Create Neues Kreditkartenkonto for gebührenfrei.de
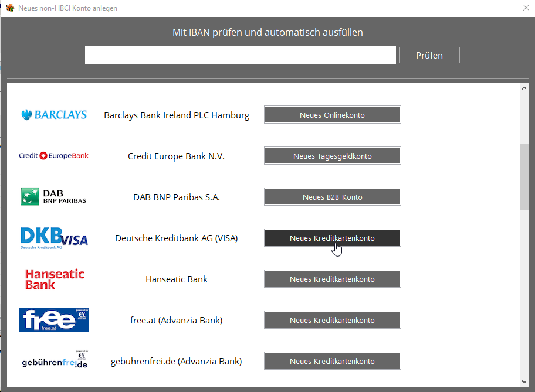The width and height of the screenshot is (535, 392). (333, 360)
